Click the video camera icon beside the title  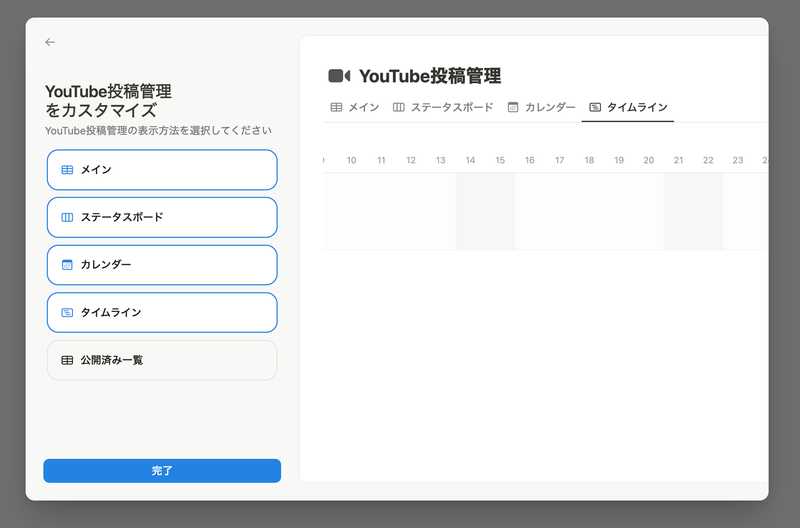[339, 76]
